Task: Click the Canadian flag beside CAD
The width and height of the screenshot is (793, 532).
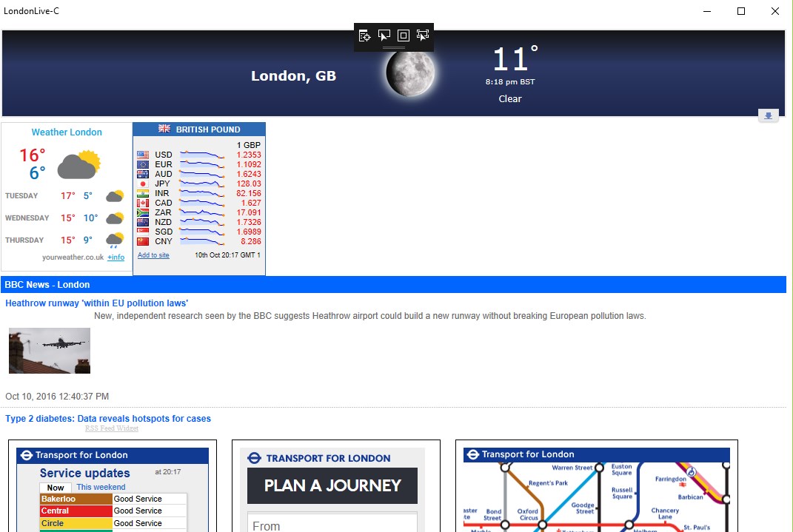Action: point(143,203)
